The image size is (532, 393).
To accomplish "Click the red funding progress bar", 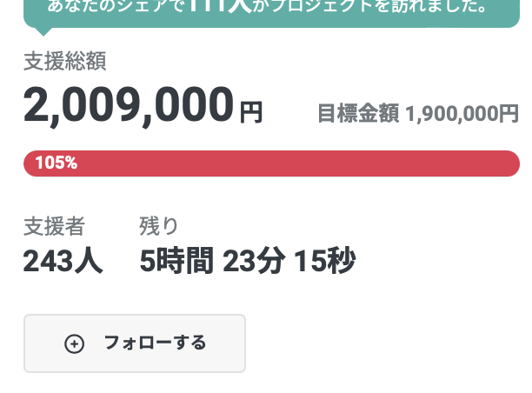I will pyautogui.click(x=271, y=163).
